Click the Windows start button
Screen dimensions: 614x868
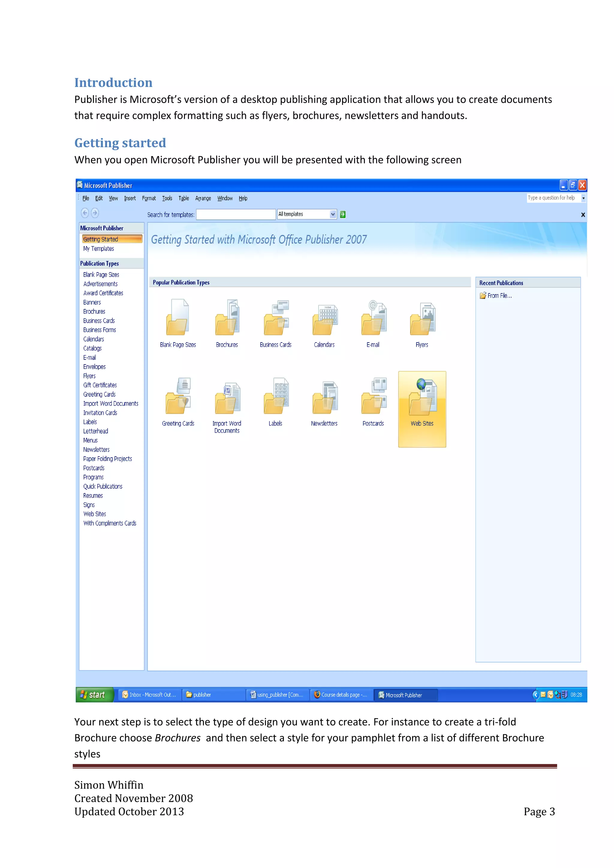point(94,695)
